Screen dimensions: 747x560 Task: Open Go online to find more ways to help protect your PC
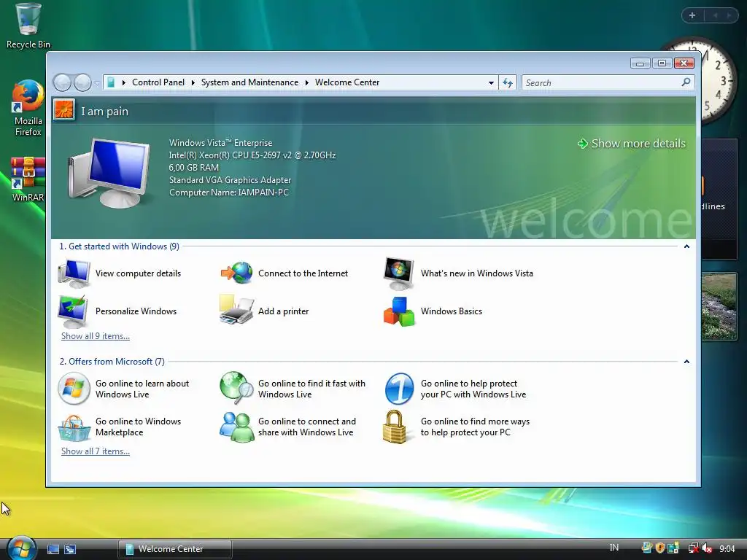[457, 427]
